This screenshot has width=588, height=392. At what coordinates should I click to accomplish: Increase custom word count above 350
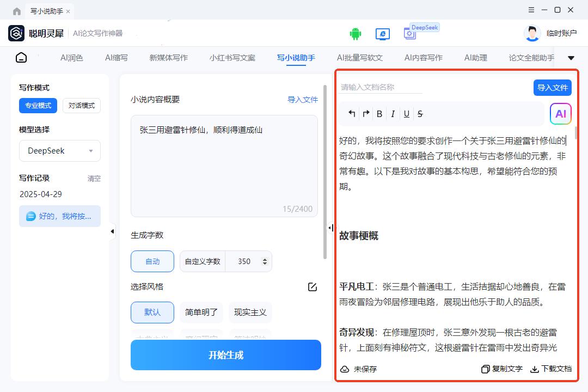pyautogui.click(x=265, y=258)
